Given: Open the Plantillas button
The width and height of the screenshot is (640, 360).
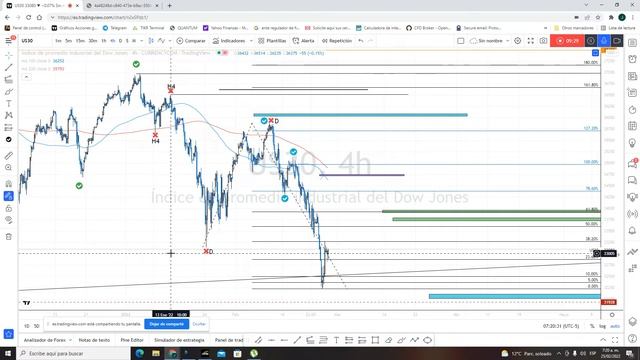Looking at the screenshot, I should [272, 41].
